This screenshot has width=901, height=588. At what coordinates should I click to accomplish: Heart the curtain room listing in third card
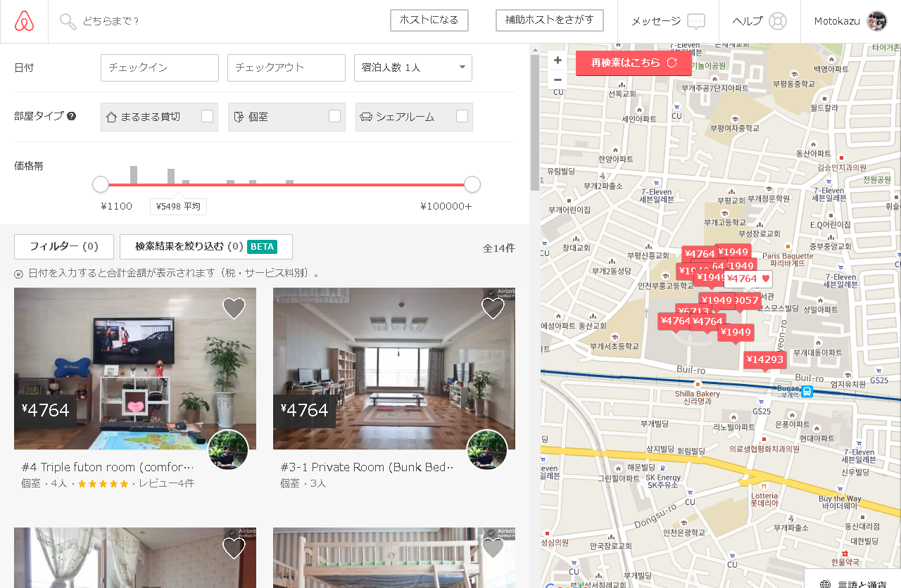coord(234,547)
